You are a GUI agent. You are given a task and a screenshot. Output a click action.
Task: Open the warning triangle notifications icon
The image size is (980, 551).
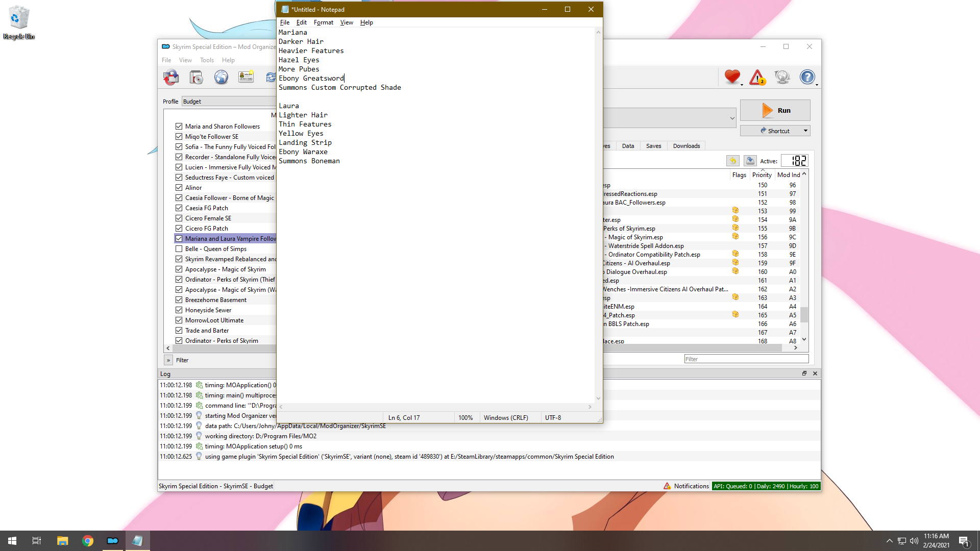coord(757,77)
